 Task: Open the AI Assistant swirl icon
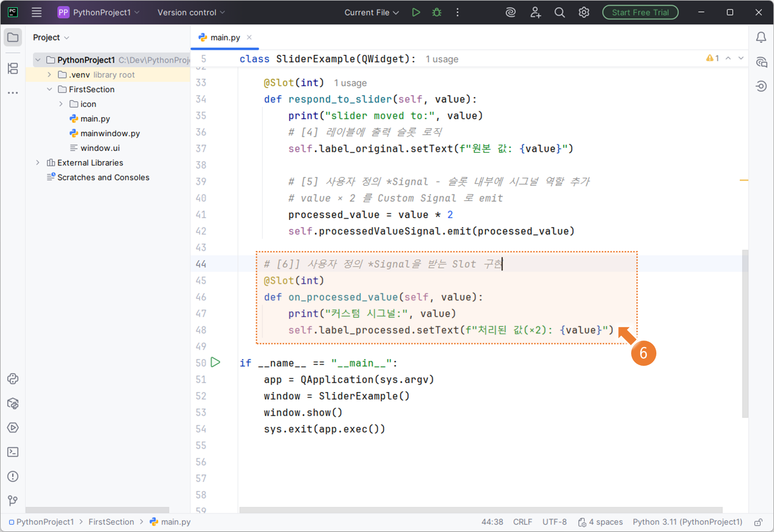(x=511, y=12)
